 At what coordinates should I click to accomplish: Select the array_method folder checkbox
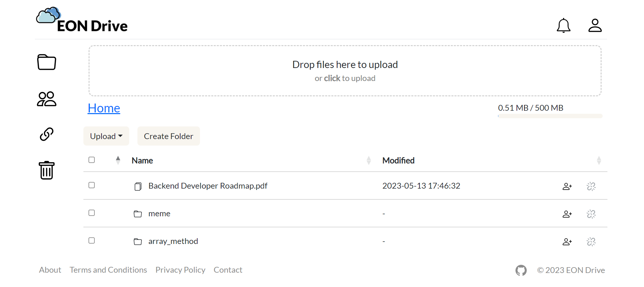coord(91,240)
